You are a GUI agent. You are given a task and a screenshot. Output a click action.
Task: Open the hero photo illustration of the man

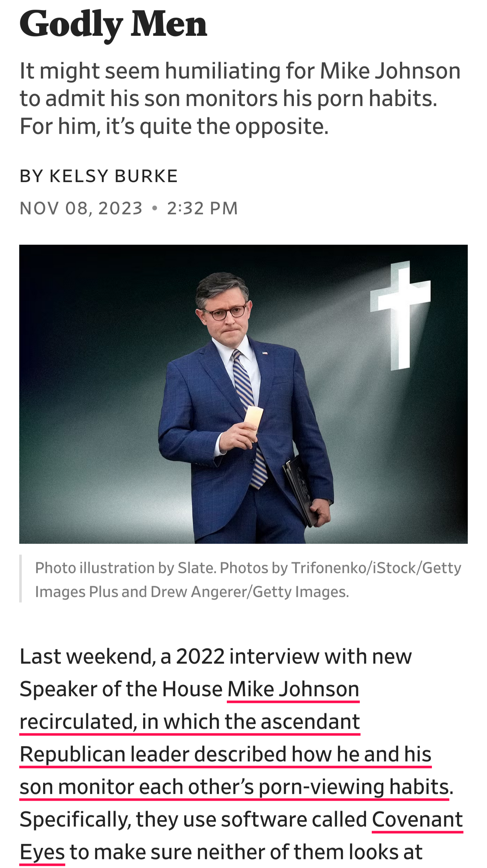[x=243, y=394]
